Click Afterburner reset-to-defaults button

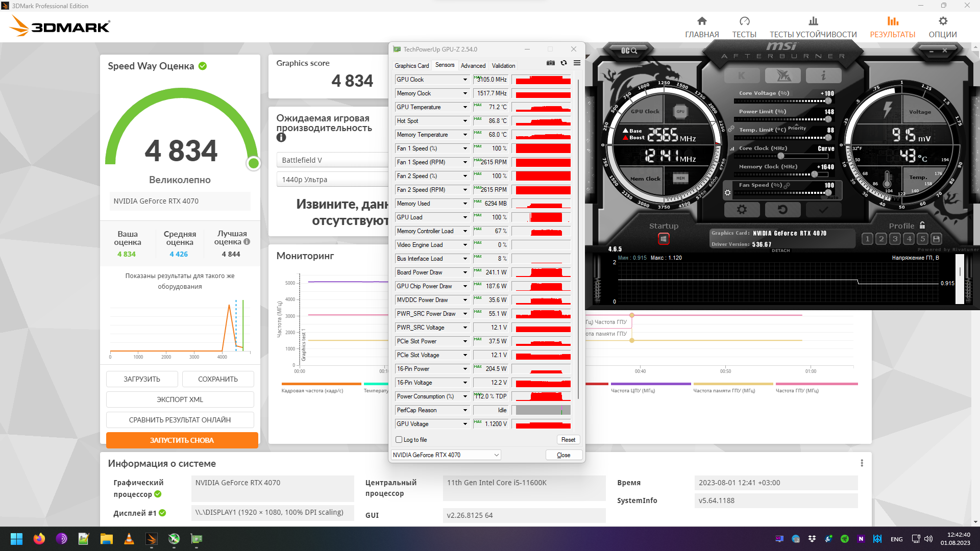[x=782, y=210]
